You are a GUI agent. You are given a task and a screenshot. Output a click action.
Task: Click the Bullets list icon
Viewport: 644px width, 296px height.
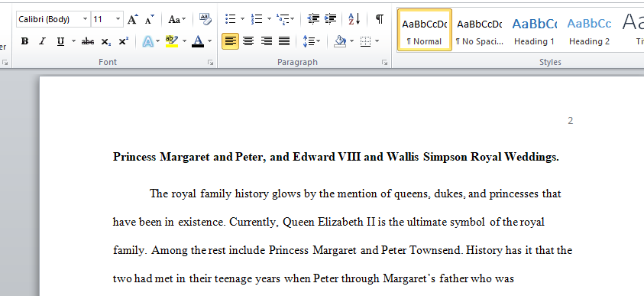[231, 19]
